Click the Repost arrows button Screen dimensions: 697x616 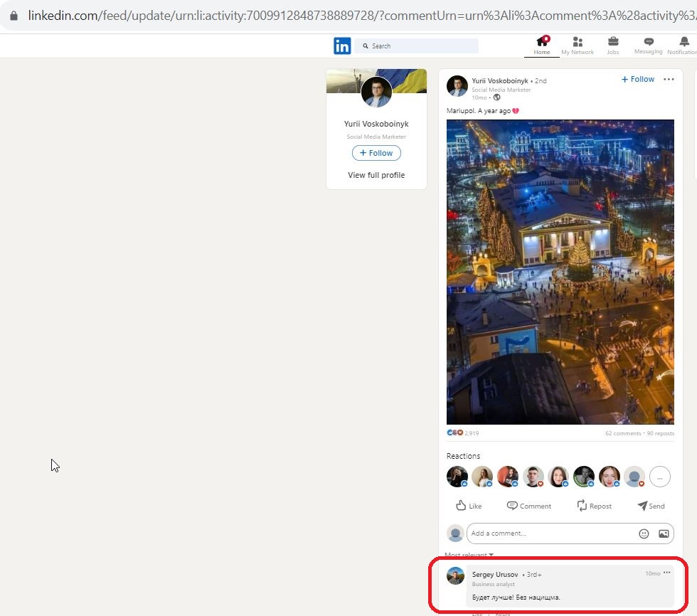click(x=594, y=506)
